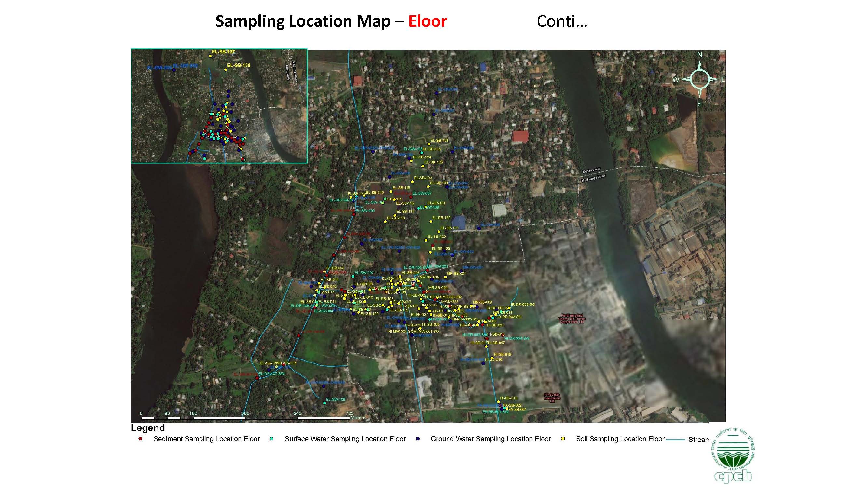Click the cyan Surface Water legend dot

tap(271, 439)
